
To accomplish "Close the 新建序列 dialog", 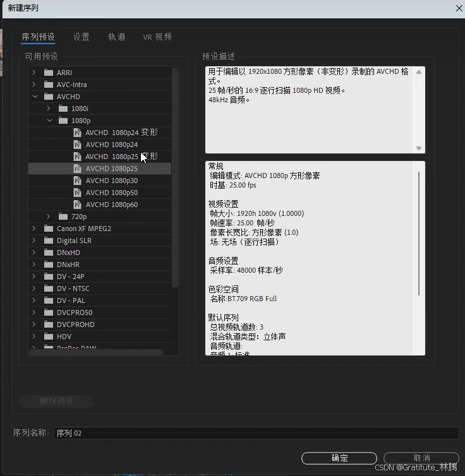I will pyautogui.click(x=459, y=8).
